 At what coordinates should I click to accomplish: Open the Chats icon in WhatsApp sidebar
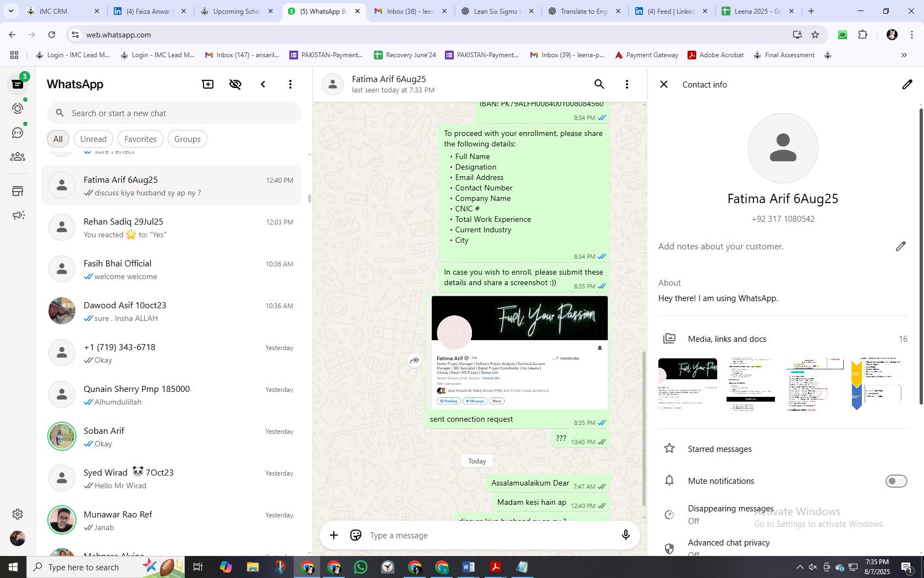[x=18, y=84]
